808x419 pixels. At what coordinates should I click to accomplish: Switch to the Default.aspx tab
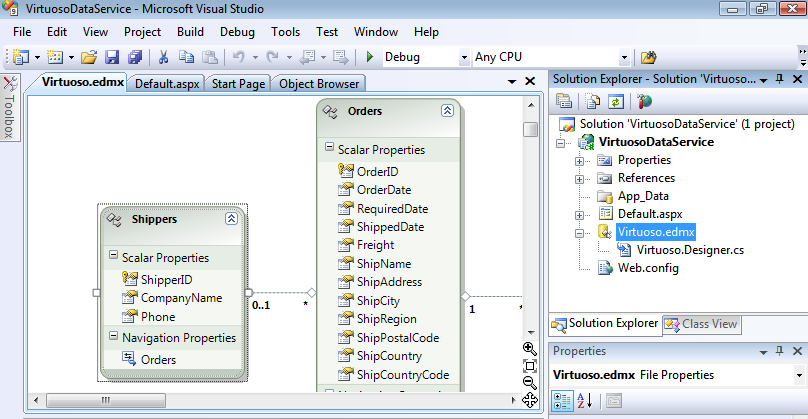[x=167, y=84]
